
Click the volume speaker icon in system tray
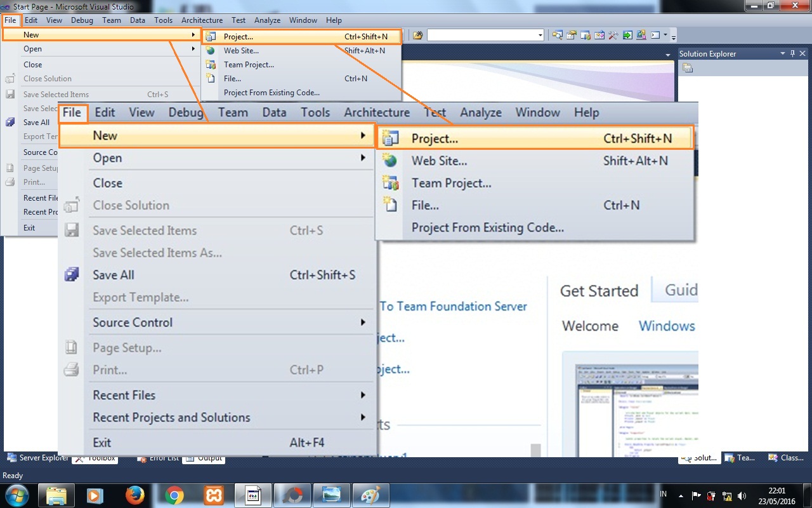point(742,495)
